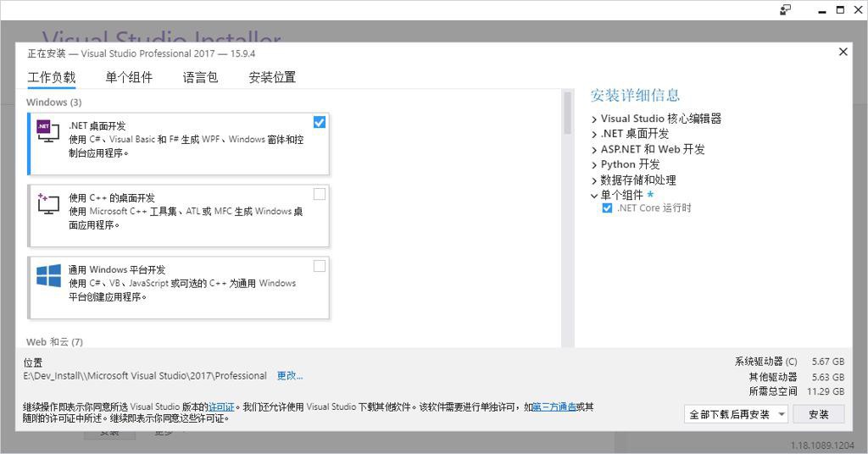Open the 安装位置 tab
Screen dimensions: 868x454
272,77
